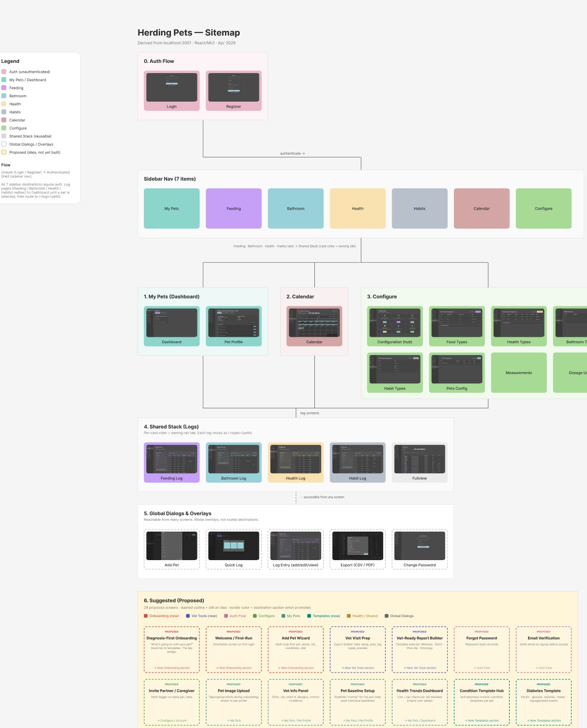Select the Welcome / First-Run proposed card
Screen dimensions: 587x728
click(233, 649)
